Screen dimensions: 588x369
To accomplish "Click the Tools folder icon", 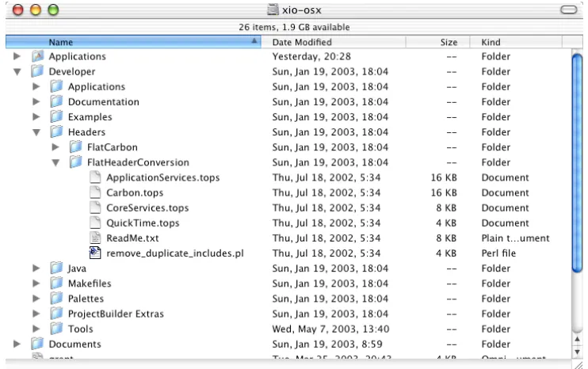I will [x=56, y=329].
